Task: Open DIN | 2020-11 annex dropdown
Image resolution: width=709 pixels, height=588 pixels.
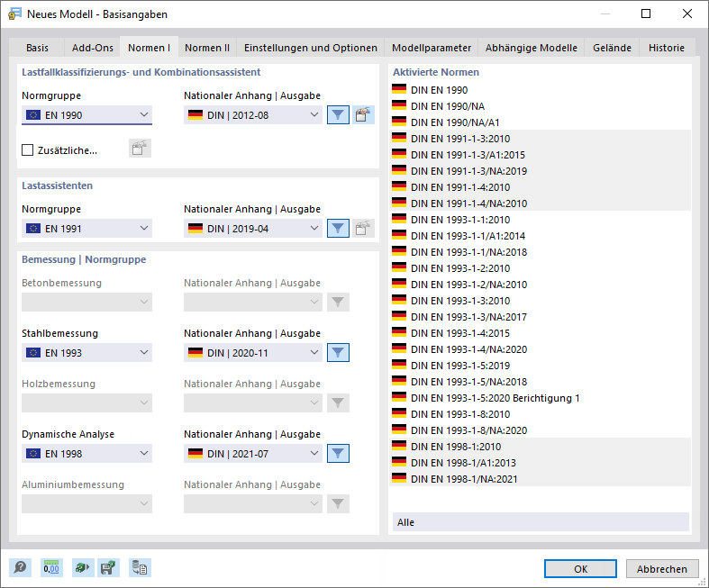Action: pyautogui.click(x=253, y=352)
